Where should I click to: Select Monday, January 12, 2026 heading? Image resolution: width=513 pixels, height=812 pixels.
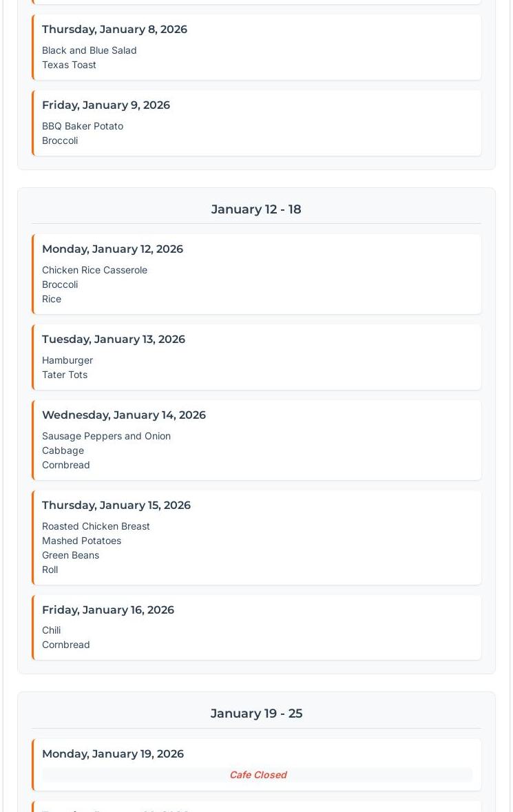pyautogui.click(x=112, y=249)
